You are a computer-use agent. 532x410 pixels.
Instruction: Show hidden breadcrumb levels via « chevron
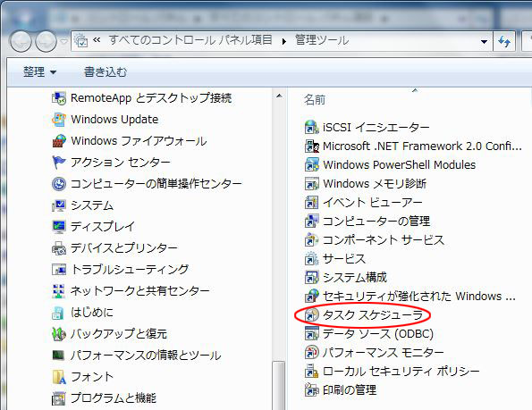point(97,40)
